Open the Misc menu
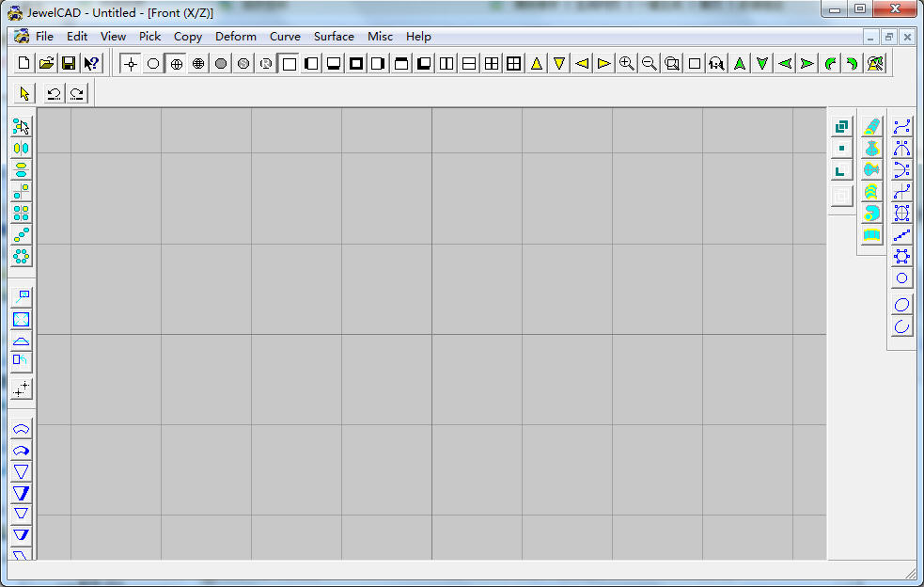924x587 pixels. 380,36
